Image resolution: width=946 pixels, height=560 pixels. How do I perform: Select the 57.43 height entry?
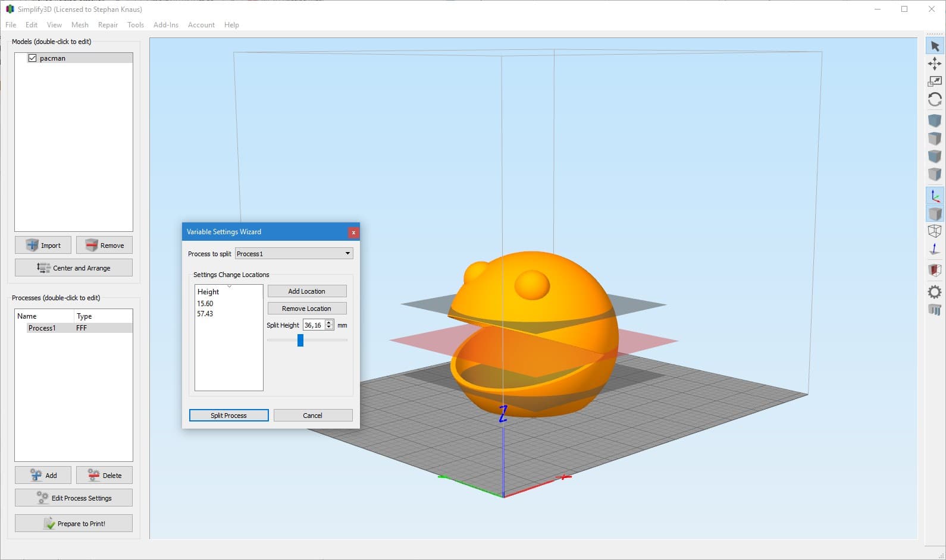205,314
